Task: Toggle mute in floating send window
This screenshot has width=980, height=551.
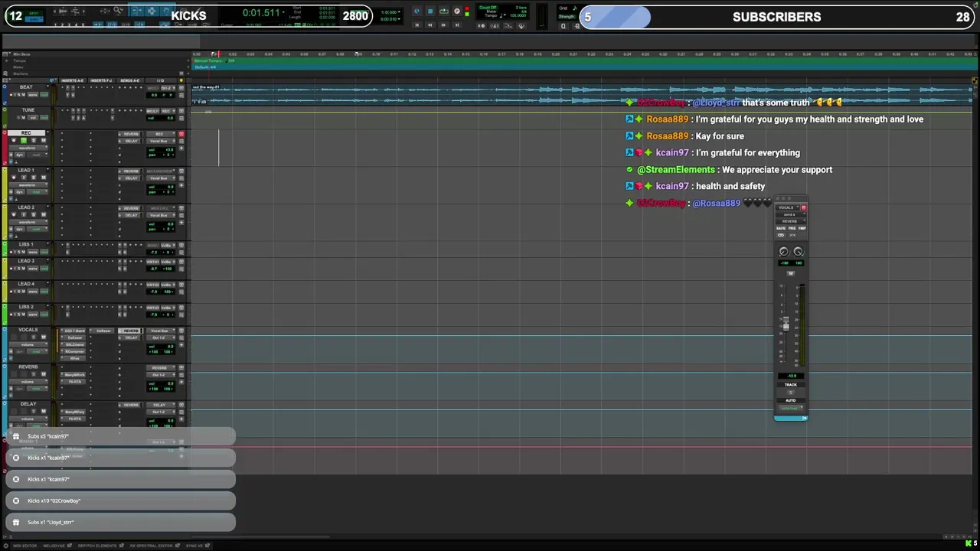Action: point(791,273)
